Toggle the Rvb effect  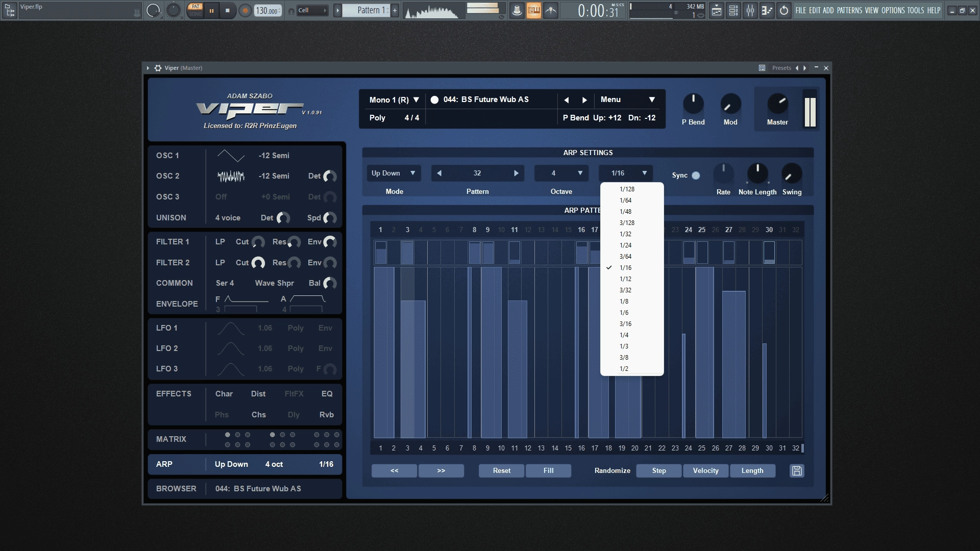327,415
